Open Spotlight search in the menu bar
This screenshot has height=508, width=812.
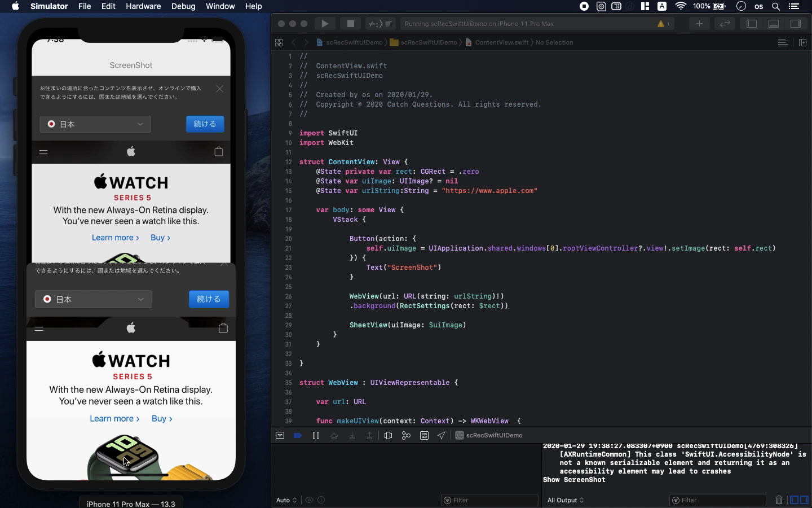pyautogui.click(x=776, y=6)
